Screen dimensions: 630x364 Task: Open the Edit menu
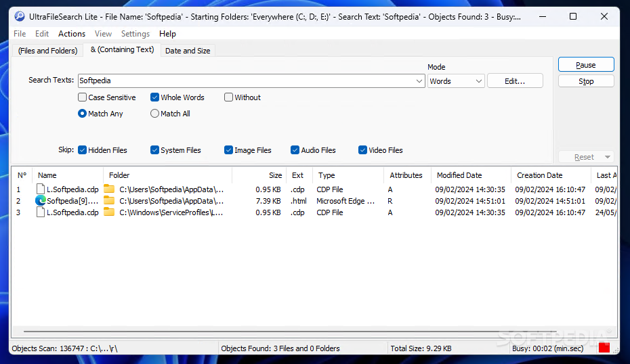point(42,34)
